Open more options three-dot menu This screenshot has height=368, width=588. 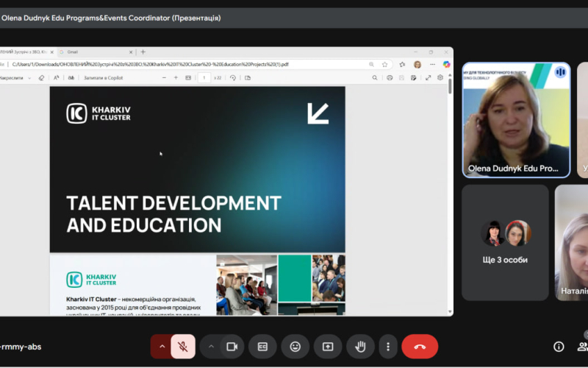[x=388, y=347]
